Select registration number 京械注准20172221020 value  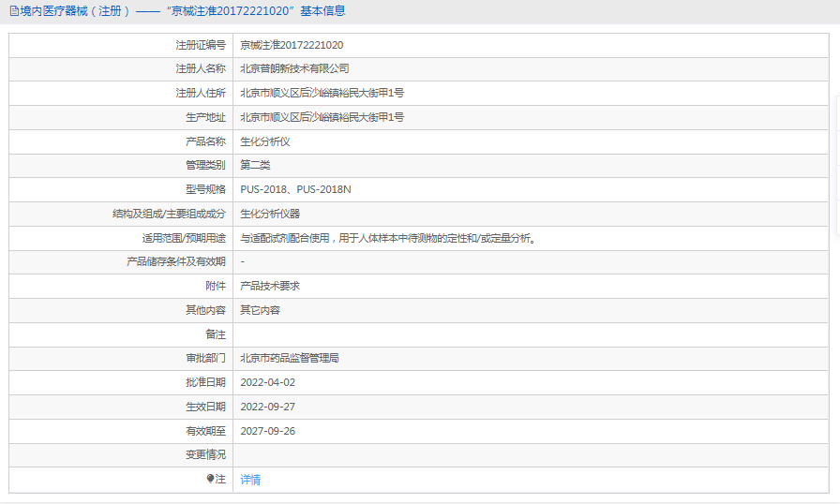point(292,46)
